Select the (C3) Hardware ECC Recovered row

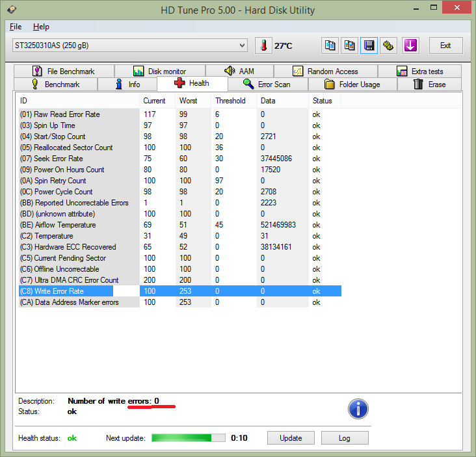(179, 247)
